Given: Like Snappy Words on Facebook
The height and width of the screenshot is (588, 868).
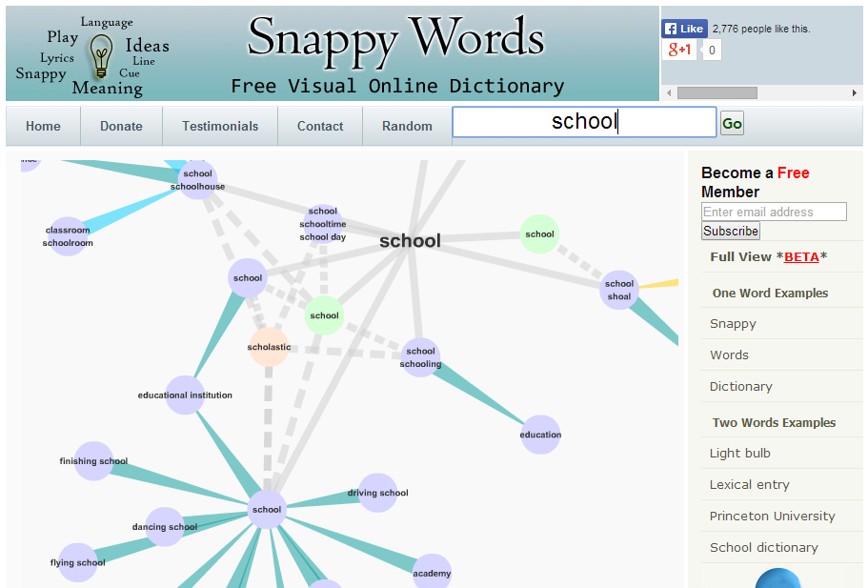Looking at the screenshot, I should coord(684,28).
